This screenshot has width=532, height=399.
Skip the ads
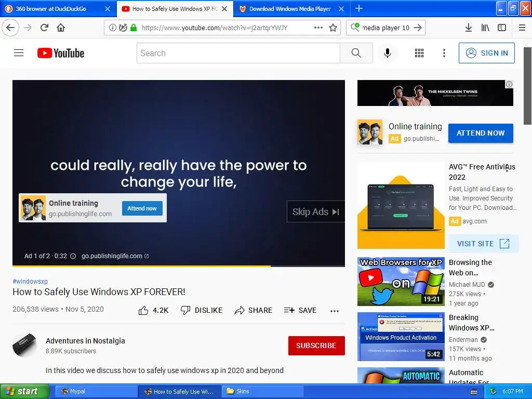click(315, 212)
